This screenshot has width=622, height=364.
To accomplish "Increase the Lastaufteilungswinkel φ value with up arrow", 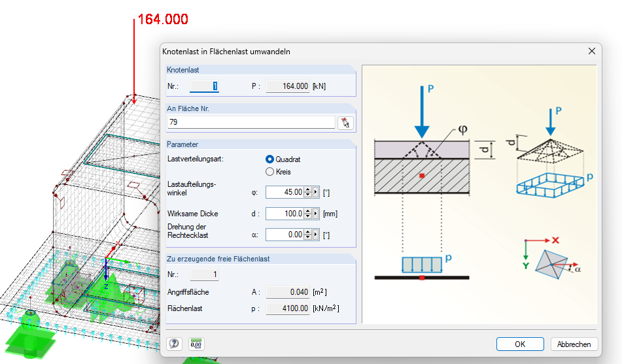I will 307,190.
